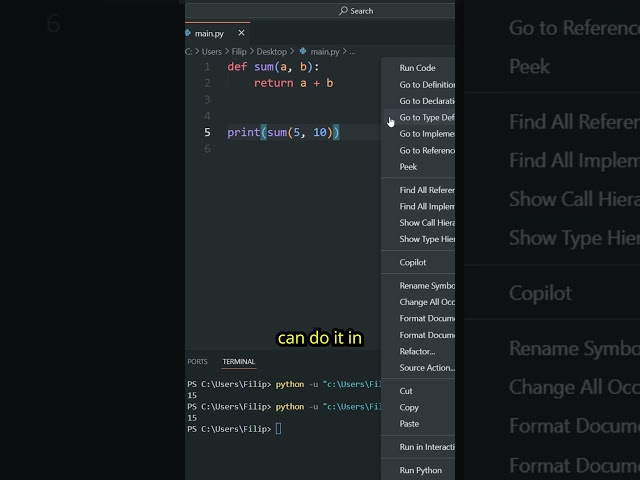Image resolution: width=640 pixels, height=480 pixels.
Task: Select Show Type Hierarchy entry
Action: (418, 239)
